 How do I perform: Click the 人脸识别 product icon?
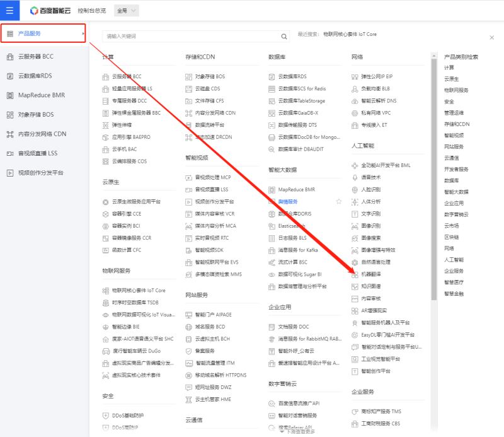(355, 190)
